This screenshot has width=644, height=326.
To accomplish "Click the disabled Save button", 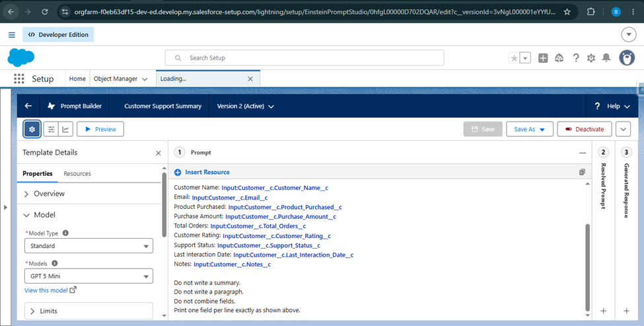I will click(483, 129).
